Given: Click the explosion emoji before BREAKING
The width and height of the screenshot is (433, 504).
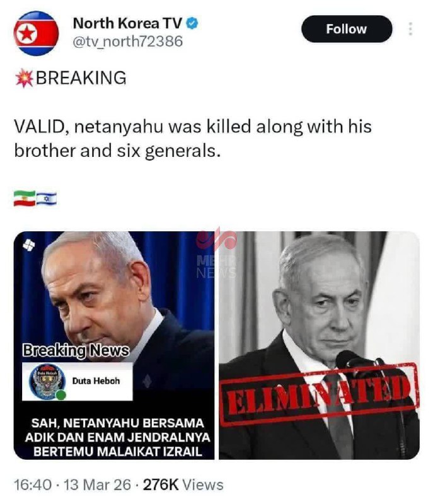Looking at the screenshot, I should click(24, 77).
